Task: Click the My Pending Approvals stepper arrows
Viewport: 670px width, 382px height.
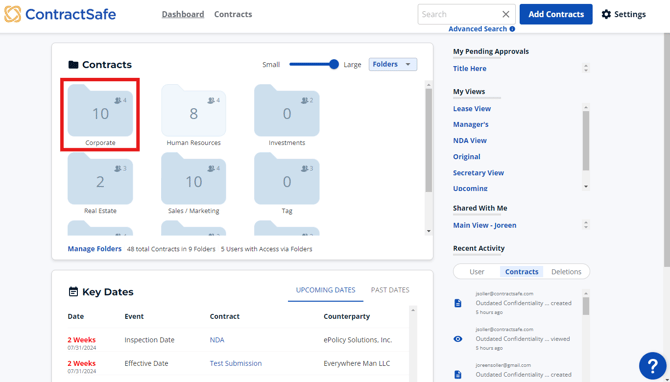Action: point(586,68)
